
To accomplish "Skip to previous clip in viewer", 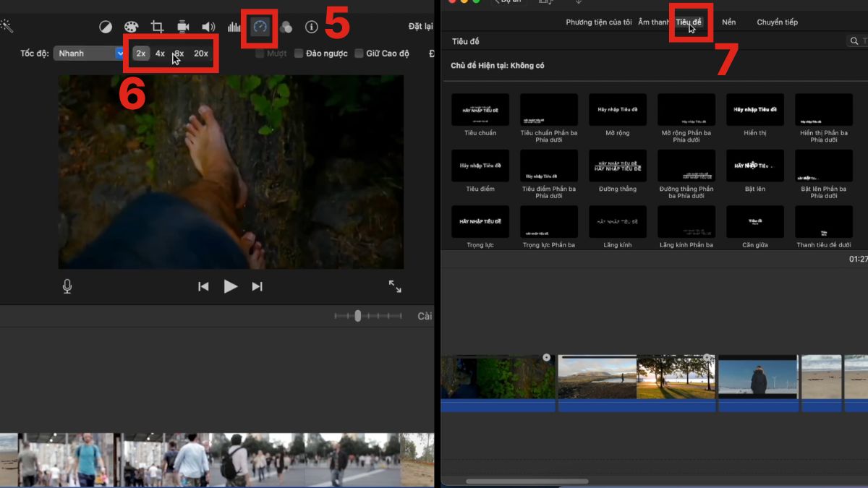I will pyautogui.click(x=203, y=287).
